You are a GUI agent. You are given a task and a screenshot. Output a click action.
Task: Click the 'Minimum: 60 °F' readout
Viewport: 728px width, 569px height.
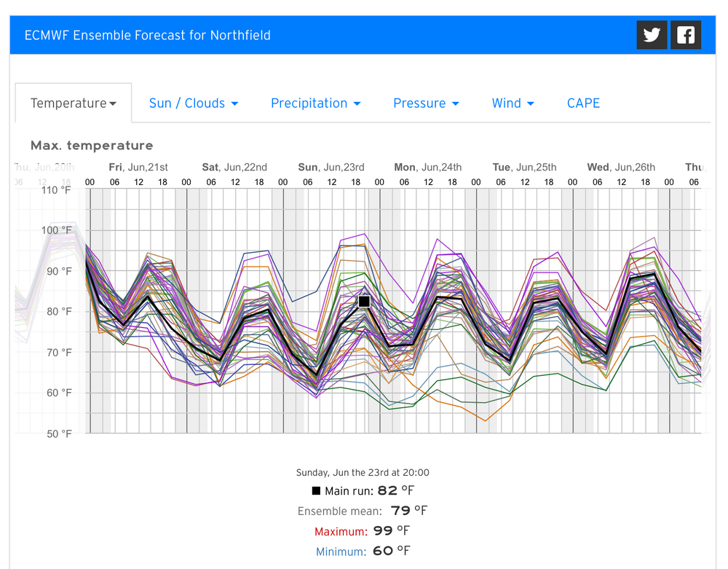pyautogui.click(x=363, y=552)
